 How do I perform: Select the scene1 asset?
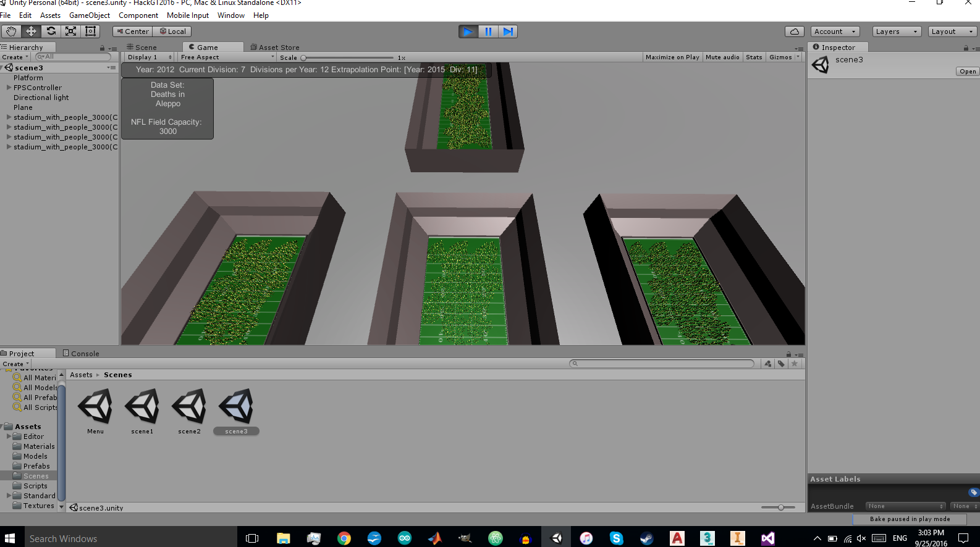click(x=142, y=411)
